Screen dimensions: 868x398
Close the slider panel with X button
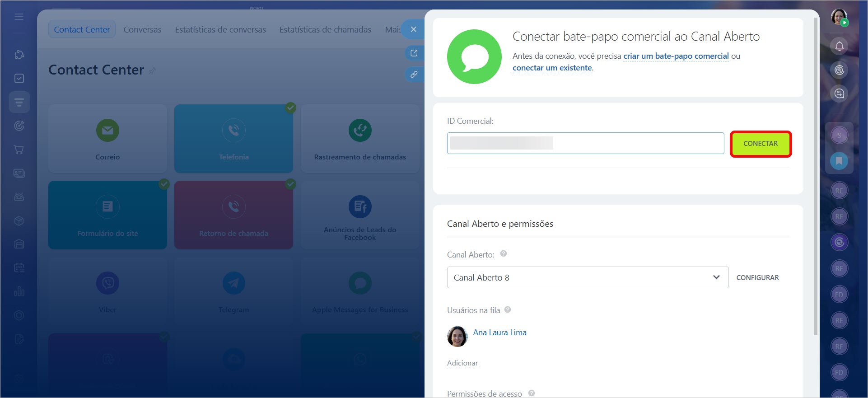pos(413,29)
